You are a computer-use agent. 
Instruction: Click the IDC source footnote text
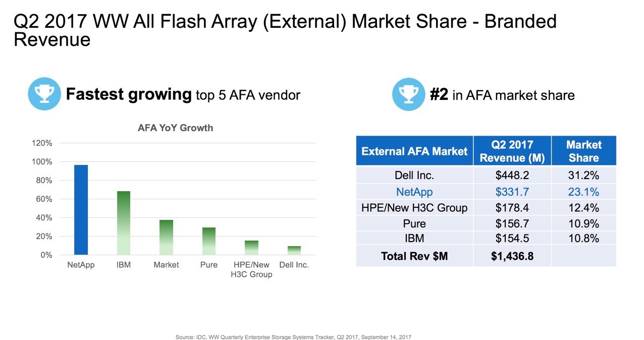[x=293, y=336]
